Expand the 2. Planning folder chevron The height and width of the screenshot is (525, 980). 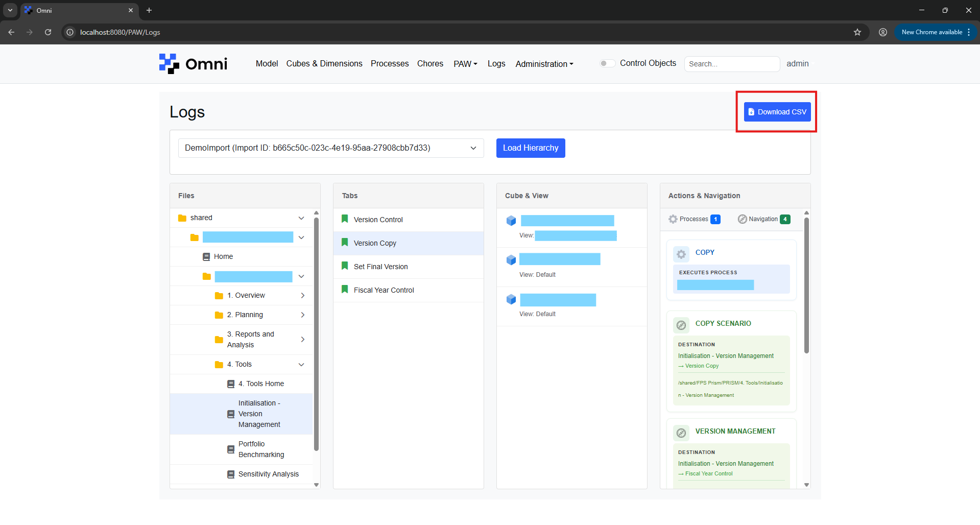[303, 315]
